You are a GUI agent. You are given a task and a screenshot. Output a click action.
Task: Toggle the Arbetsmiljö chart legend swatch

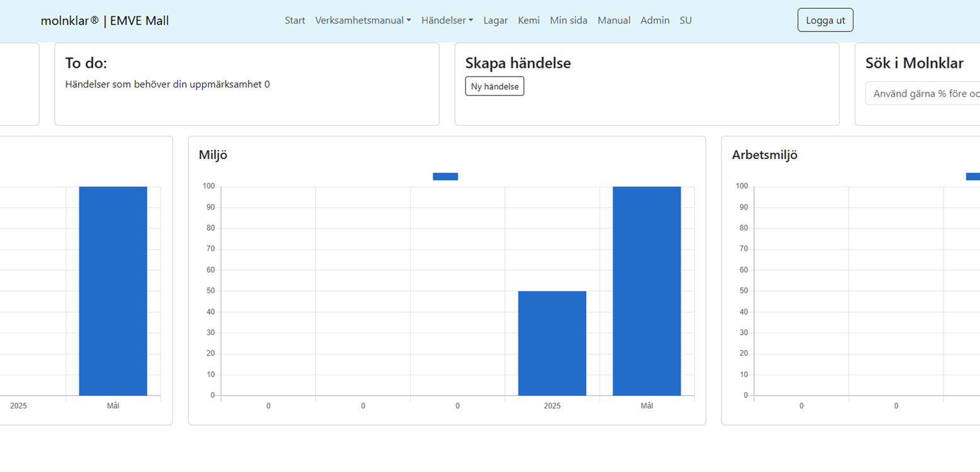[972, 177]
